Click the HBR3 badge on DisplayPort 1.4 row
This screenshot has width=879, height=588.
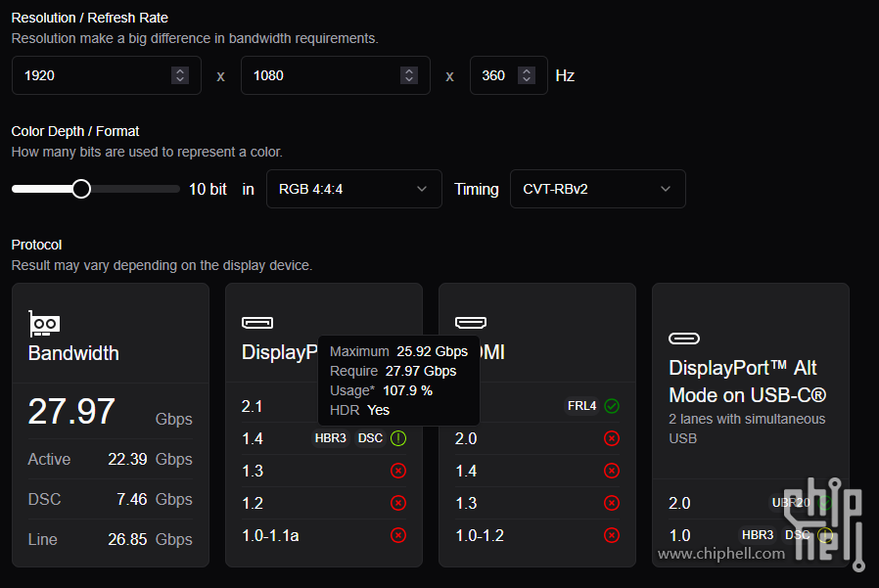(330, 437)
